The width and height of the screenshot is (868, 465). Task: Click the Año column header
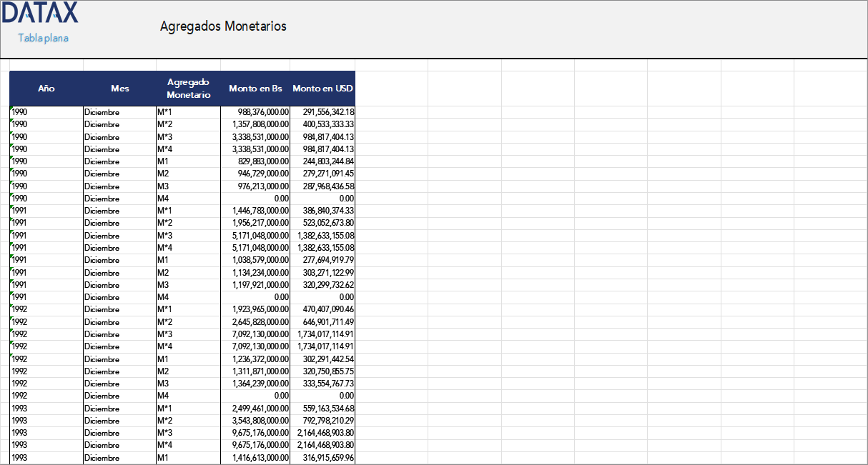click(46, 89)
